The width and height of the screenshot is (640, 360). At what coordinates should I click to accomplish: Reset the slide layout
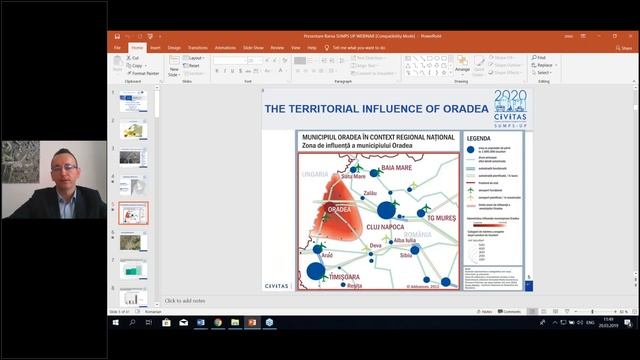(x=191, y=66)
